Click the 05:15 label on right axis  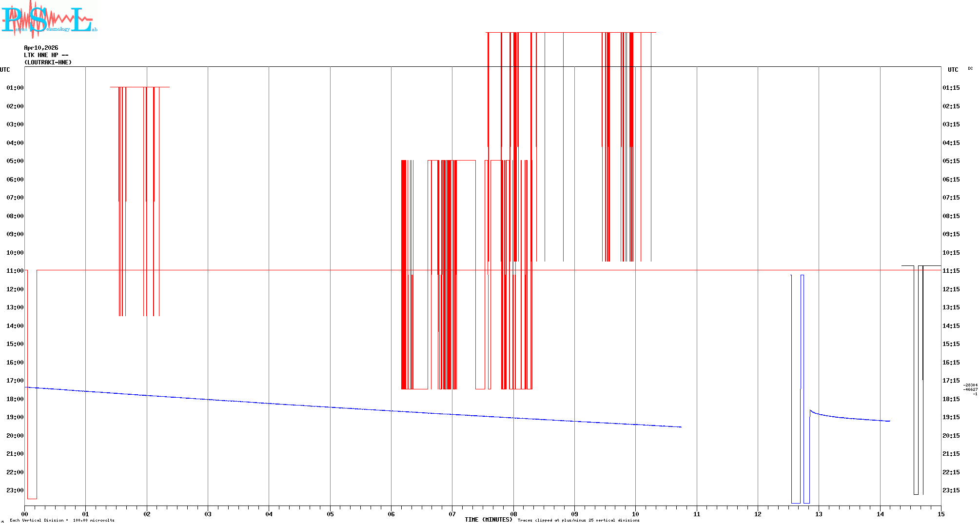tap(951, 161)
